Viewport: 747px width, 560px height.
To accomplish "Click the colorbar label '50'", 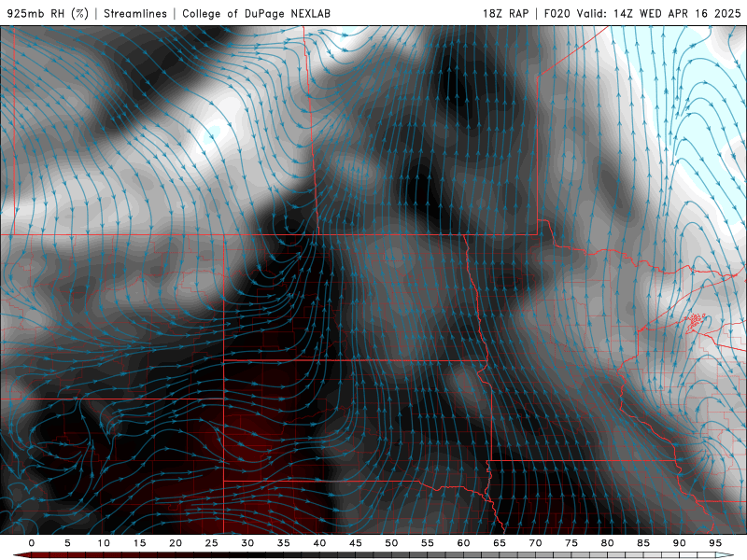I will [391, 543].
